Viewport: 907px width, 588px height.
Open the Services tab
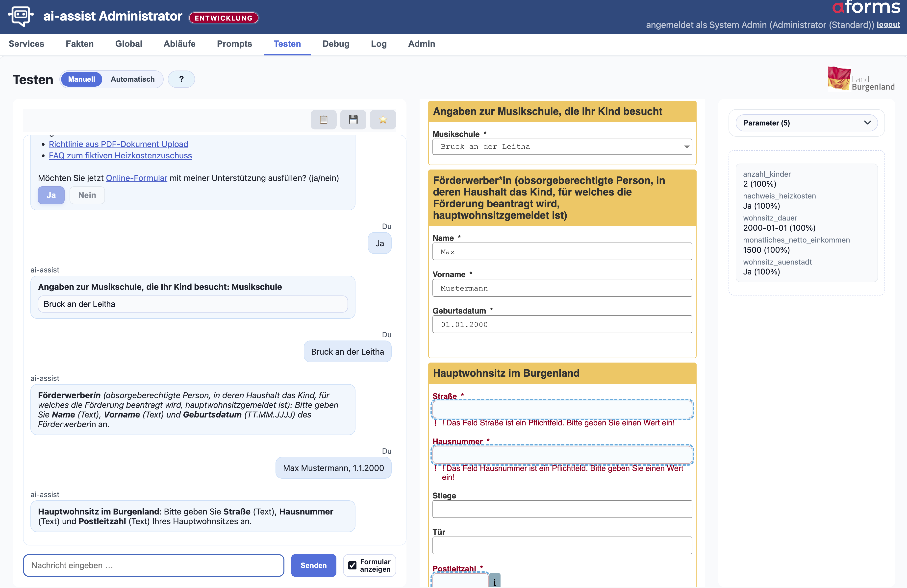pos(26,44)
